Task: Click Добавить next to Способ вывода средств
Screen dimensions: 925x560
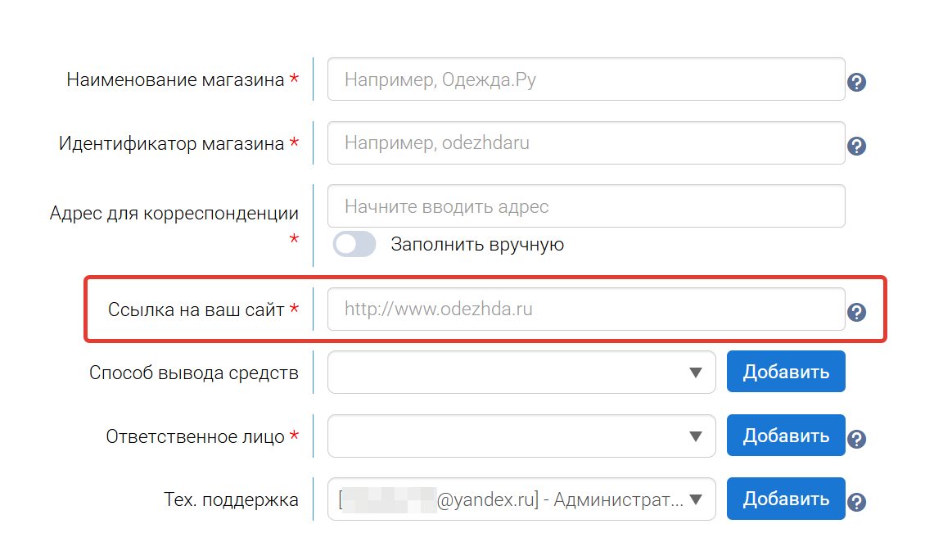Action: 786,372
